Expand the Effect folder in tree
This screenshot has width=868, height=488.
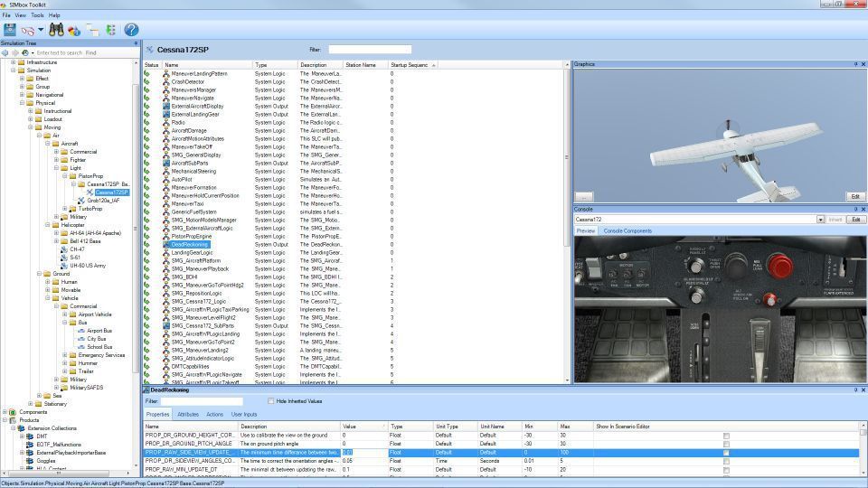pyautogui.click(x=22, y=79)
